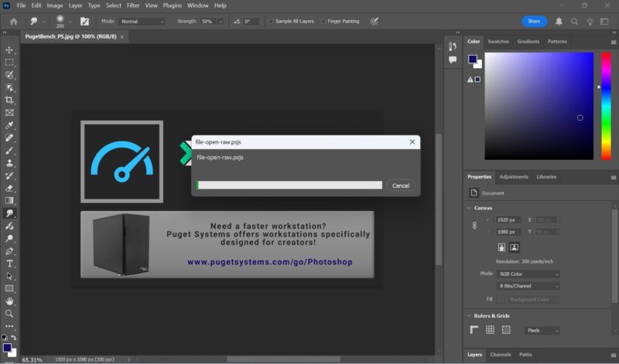The height and width of the screenshot is (364, 619).
Task: Select the Eyedropper tool
Action: [9, 125]
